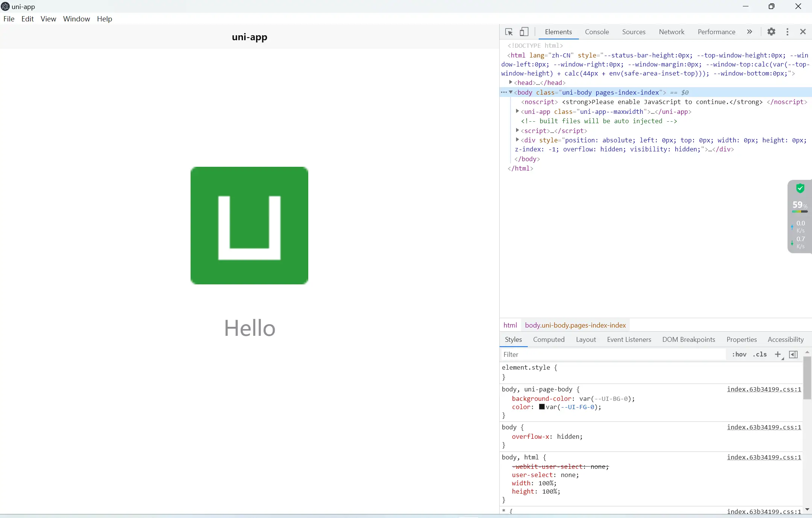Click the uni-app window title icon
812x518 pixels.
5,6
